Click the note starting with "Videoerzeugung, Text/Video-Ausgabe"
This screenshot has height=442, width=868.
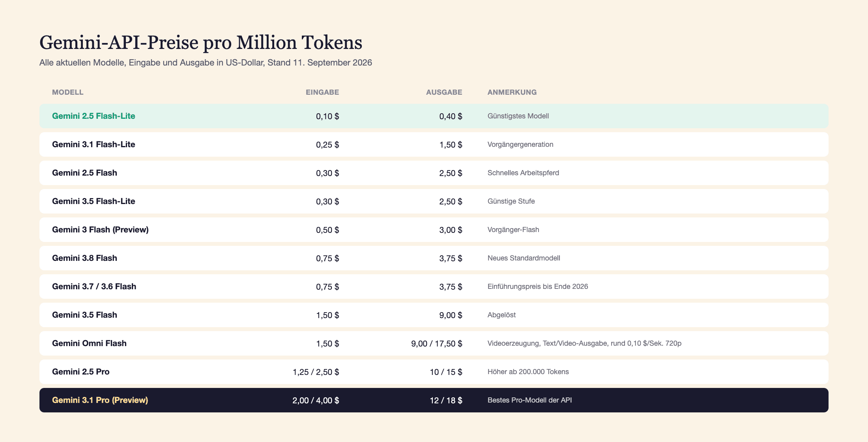coord(584,343)
